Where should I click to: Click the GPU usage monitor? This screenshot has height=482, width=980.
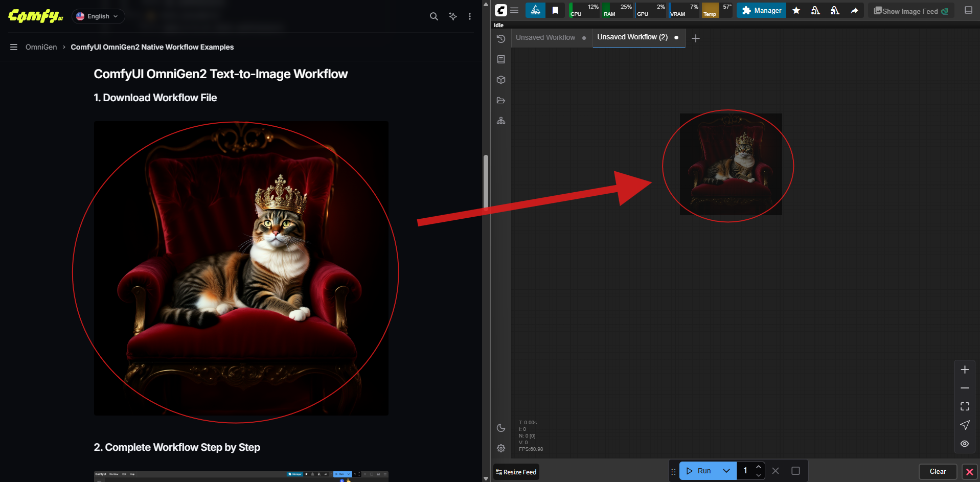click(651, 10)
